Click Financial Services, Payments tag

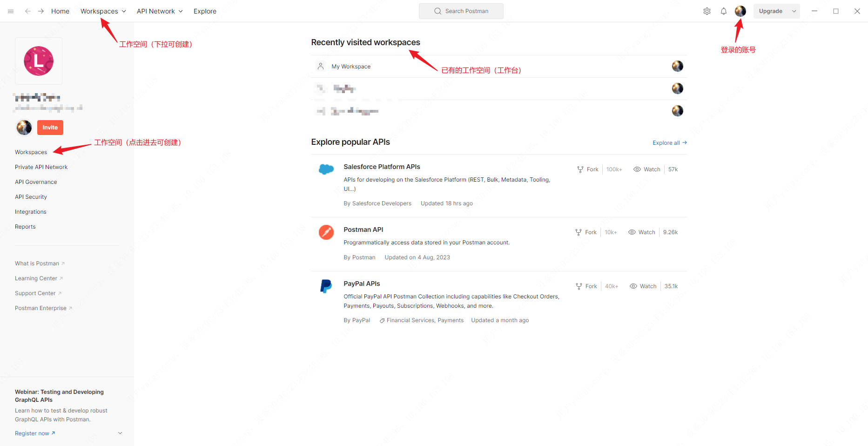422,320
